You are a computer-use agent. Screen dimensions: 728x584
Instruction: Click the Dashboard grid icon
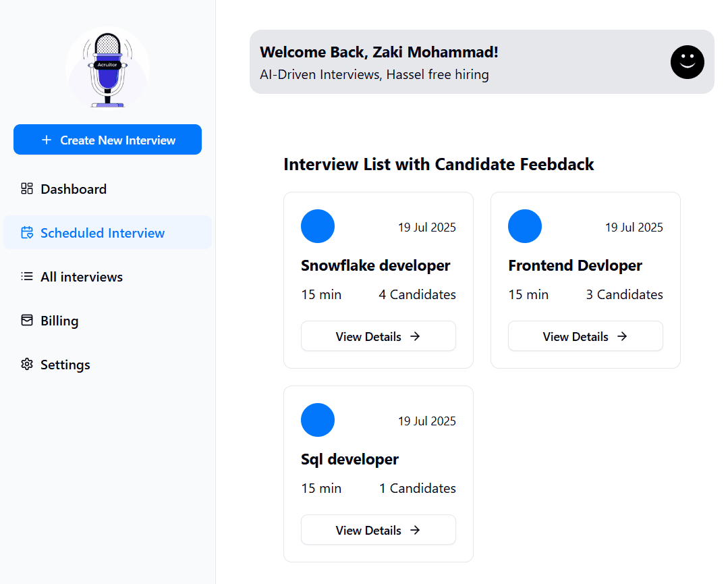click(x=27, y=188)
